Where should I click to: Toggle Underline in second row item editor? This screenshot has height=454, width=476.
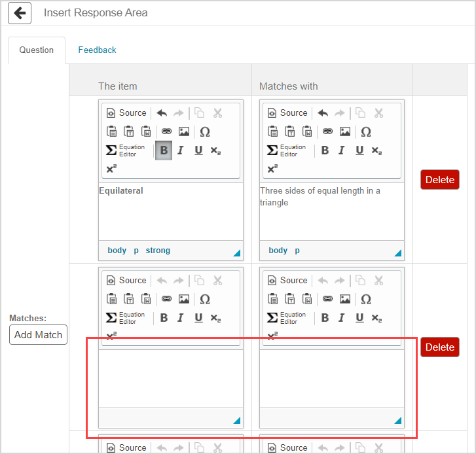(x=198, y=318)
